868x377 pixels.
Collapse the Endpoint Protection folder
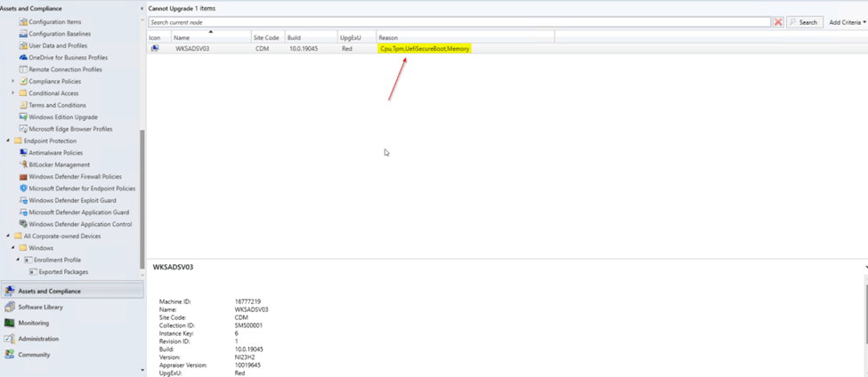[8, 140]
